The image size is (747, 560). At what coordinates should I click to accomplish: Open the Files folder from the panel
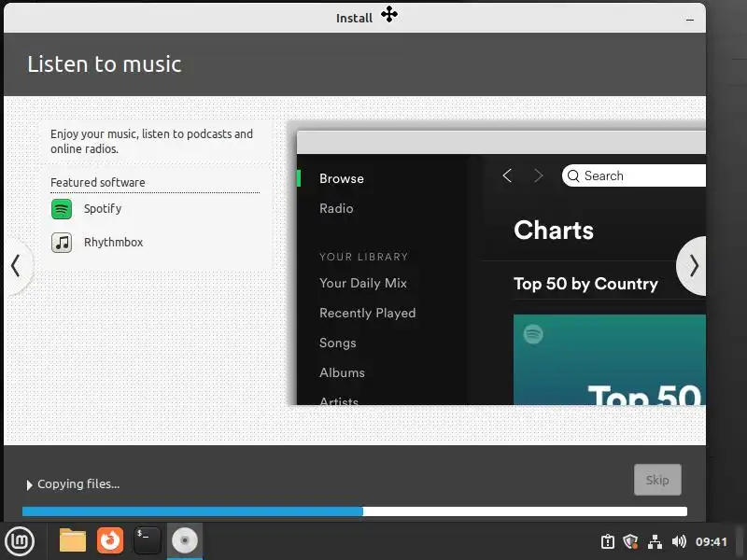click(x=73, y=540)
